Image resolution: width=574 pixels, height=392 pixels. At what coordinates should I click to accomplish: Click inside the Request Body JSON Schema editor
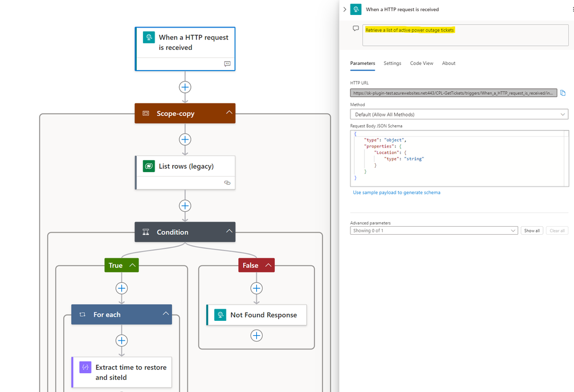[x=459, y=158]
